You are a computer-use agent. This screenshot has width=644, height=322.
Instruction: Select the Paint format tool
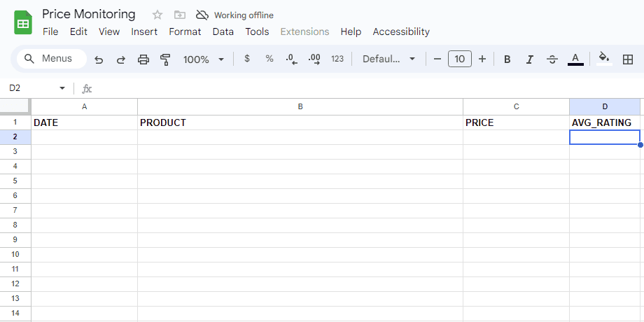pos(165,59)
